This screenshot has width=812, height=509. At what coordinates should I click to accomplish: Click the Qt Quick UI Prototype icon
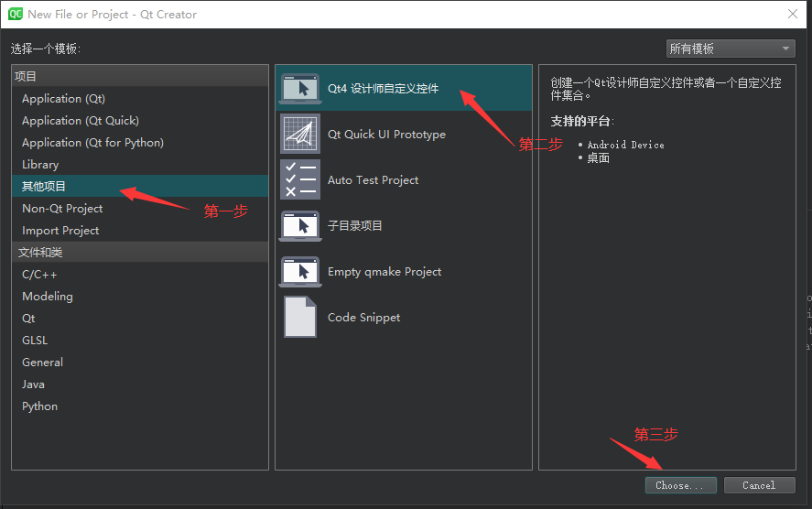tap(300, 134)
